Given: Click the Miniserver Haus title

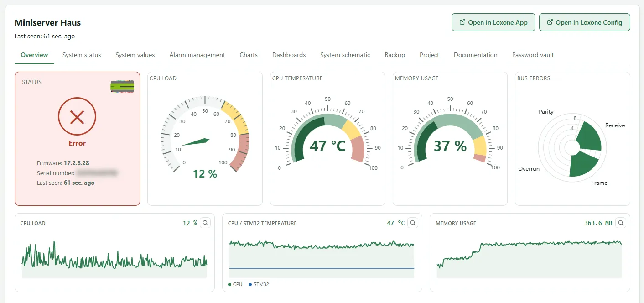Looking at the screenshot, I should tap(47, 22).
